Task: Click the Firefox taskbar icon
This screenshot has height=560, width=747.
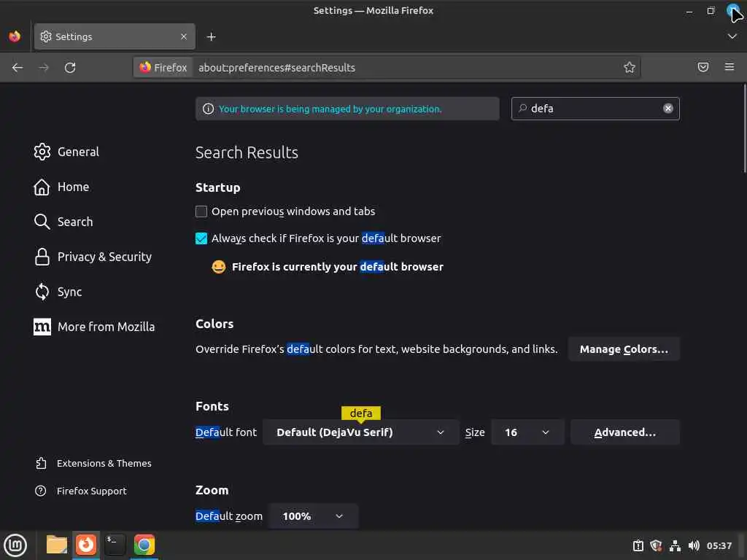Action: coord(86,545)
